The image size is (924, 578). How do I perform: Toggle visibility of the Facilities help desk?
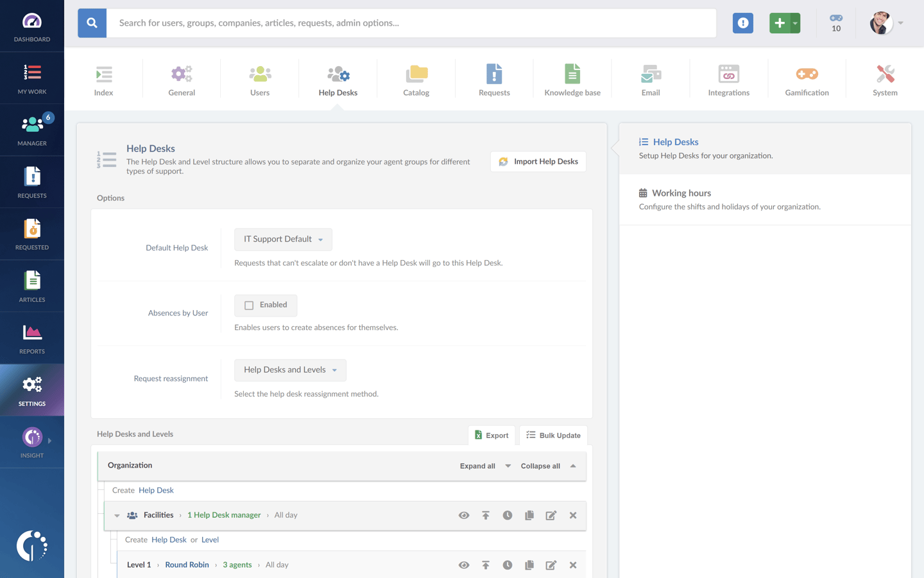(x=464, y=515)
